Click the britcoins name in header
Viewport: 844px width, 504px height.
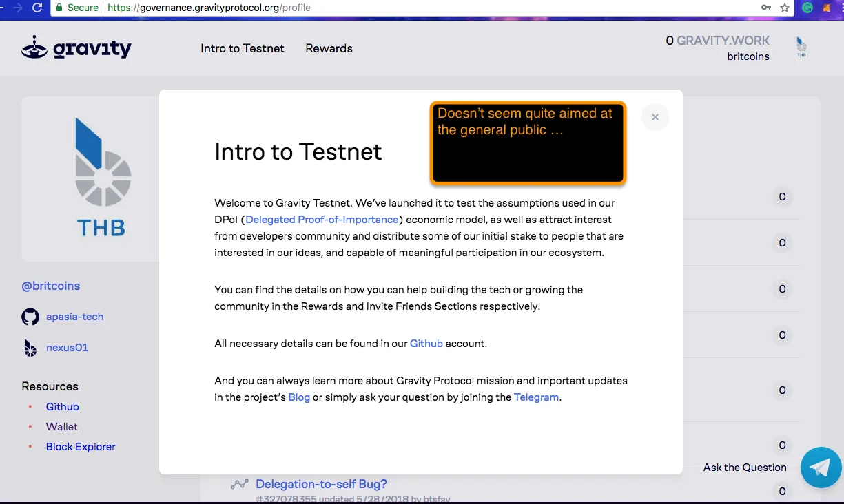(748, 56)
